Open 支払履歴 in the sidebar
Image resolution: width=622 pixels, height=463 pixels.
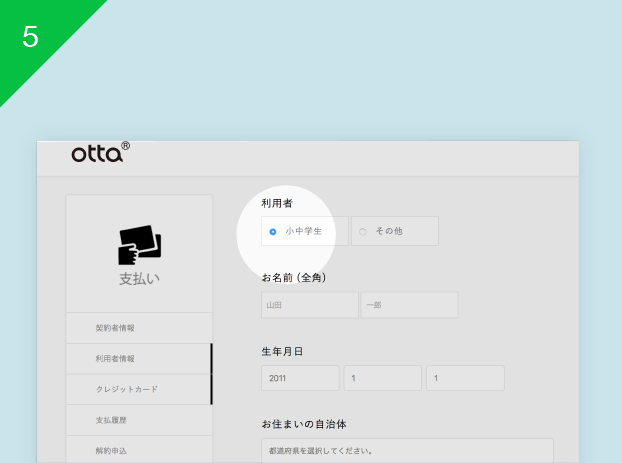pos(139,420)
